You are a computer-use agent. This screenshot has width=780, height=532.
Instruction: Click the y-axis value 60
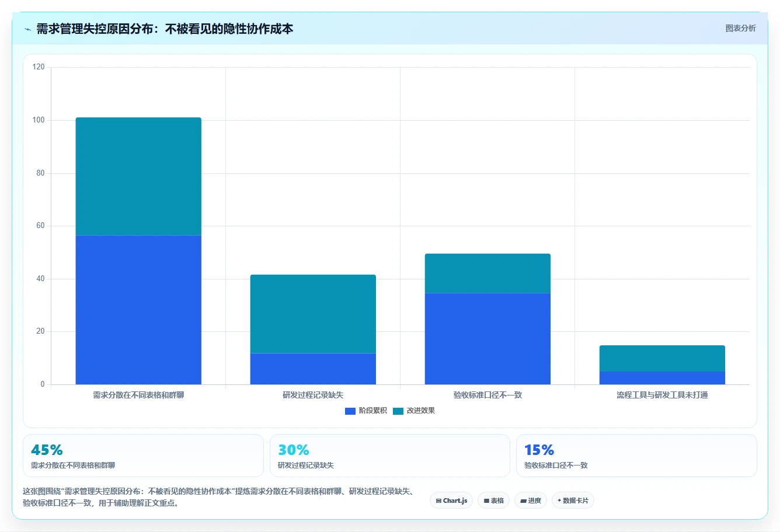pyautogui.click(x=40, y=226)
